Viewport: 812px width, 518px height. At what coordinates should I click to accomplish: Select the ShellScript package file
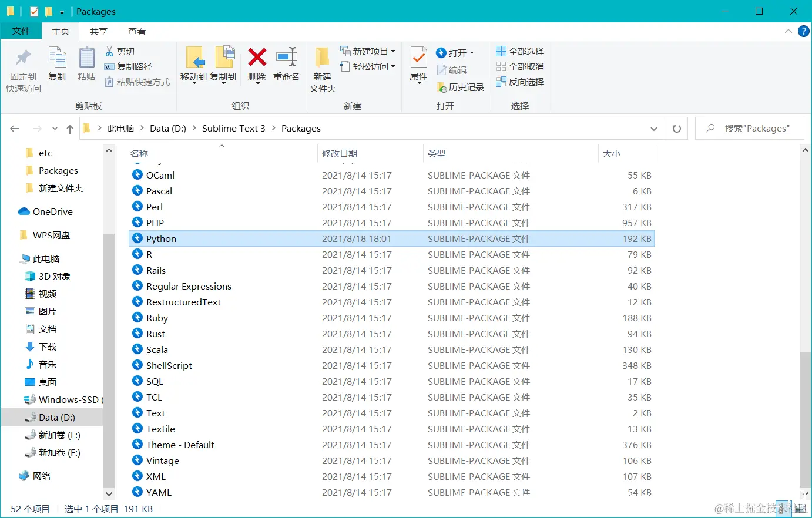point(169,365)
